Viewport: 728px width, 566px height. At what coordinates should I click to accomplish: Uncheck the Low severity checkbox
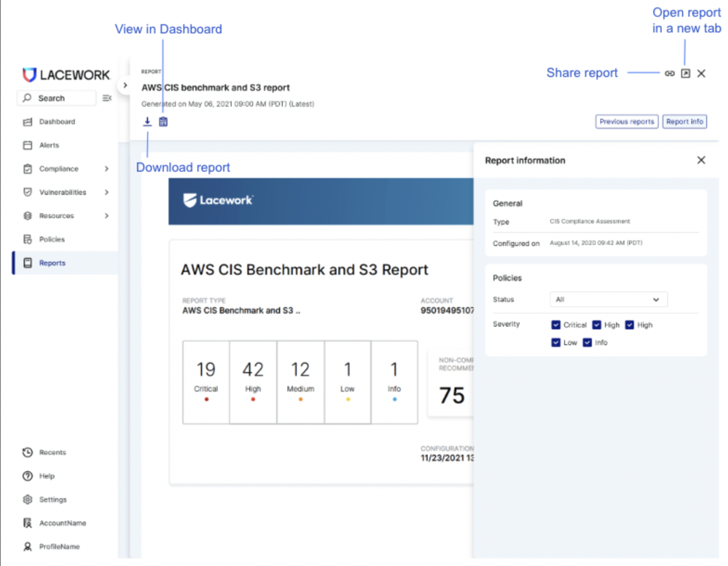tap(556, 342)
